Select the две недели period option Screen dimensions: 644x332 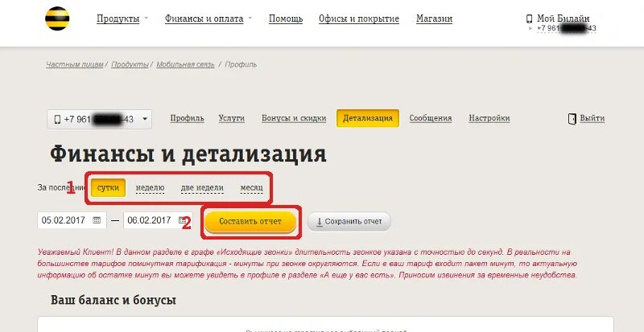202,188
